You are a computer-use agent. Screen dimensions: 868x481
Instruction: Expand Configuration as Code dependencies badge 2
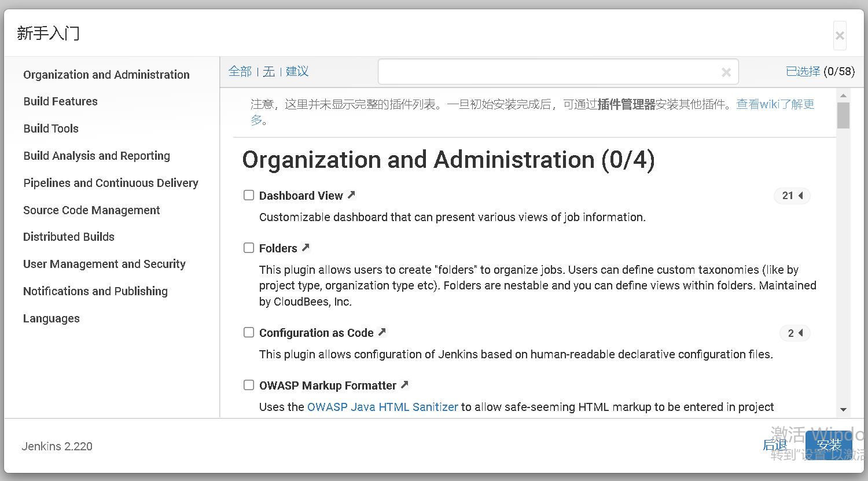pyautogui.click(x=795, y=333)
